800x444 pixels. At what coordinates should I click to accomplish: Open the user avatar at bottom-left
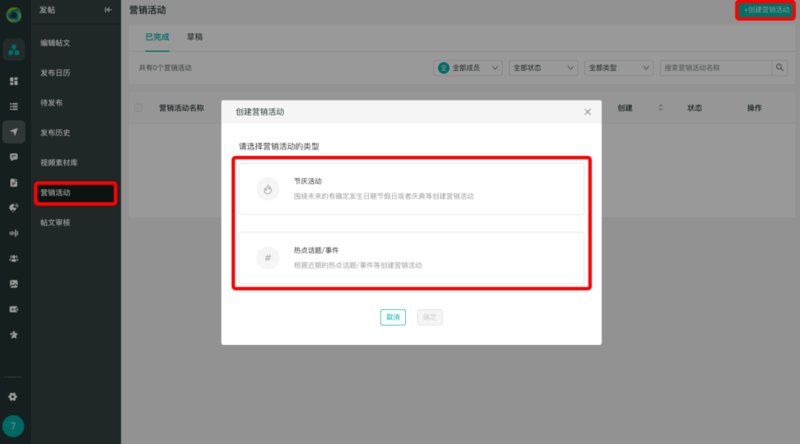(14, 427)
